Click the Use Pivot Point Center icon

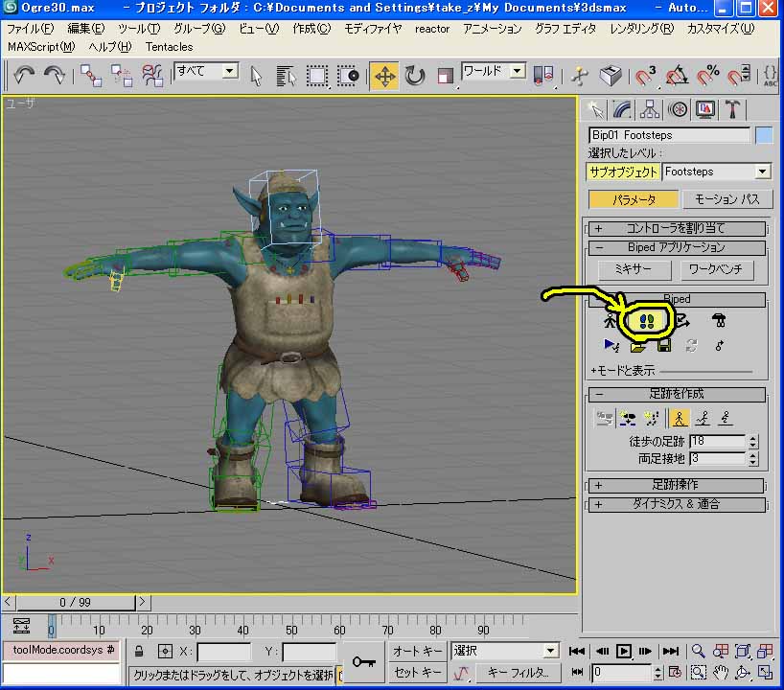[543, 76]
